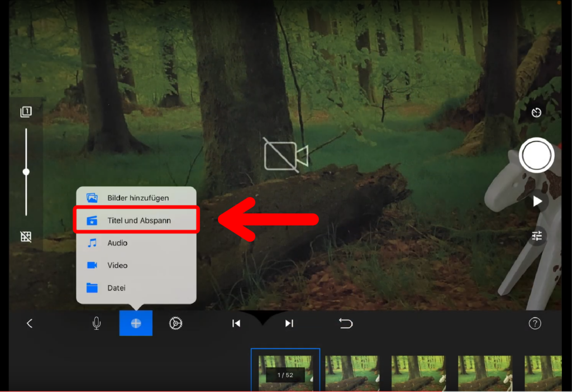
Task: Adjust the onion skin opacity slider
Action: (26, 172)
